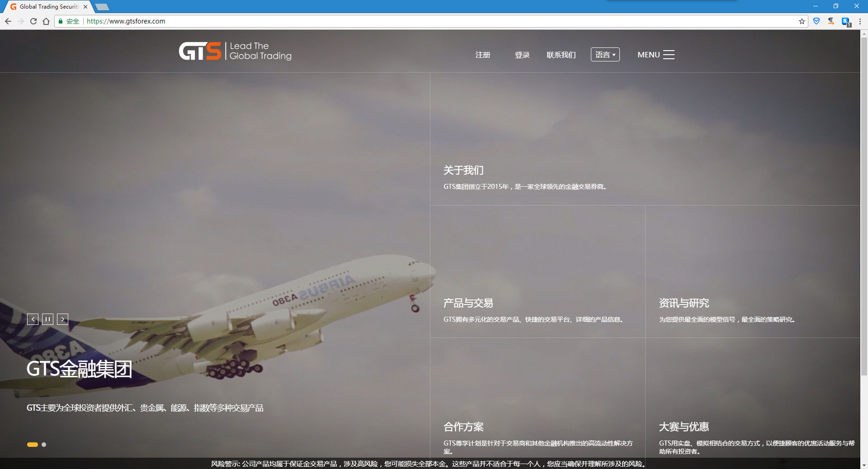Open the Chrome three-dot menu

pyautogui.click(x=860, y=21)
